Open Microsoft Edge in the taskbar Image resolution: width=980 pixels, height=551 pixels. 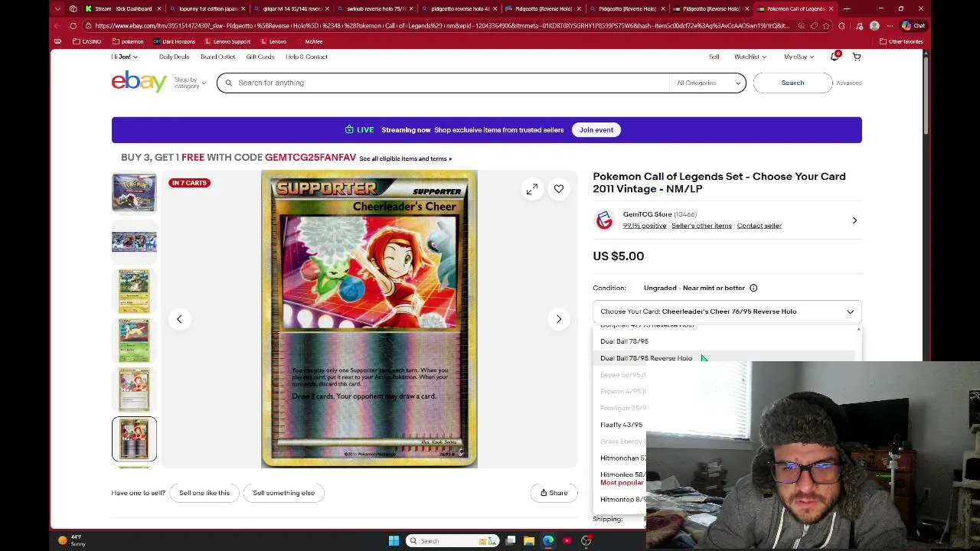pos(548,541)
